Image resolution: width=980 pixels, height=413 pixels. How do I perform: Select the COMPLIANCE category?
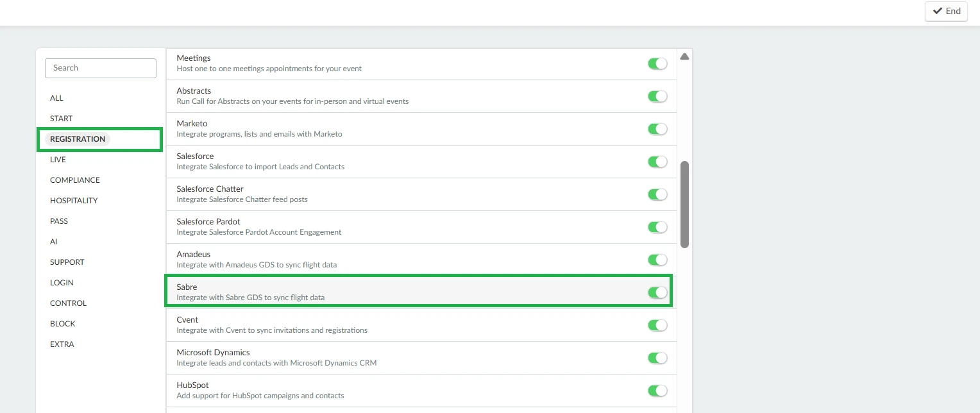coord(75,180)
